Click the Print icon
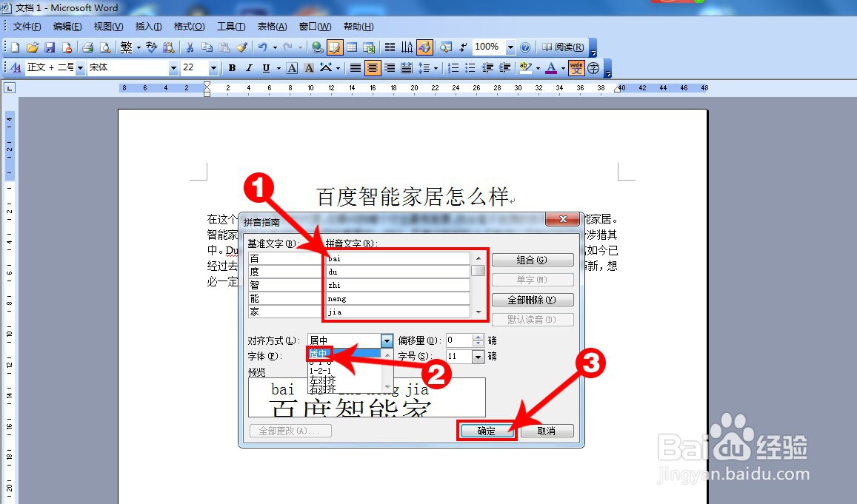 [88, 47]
